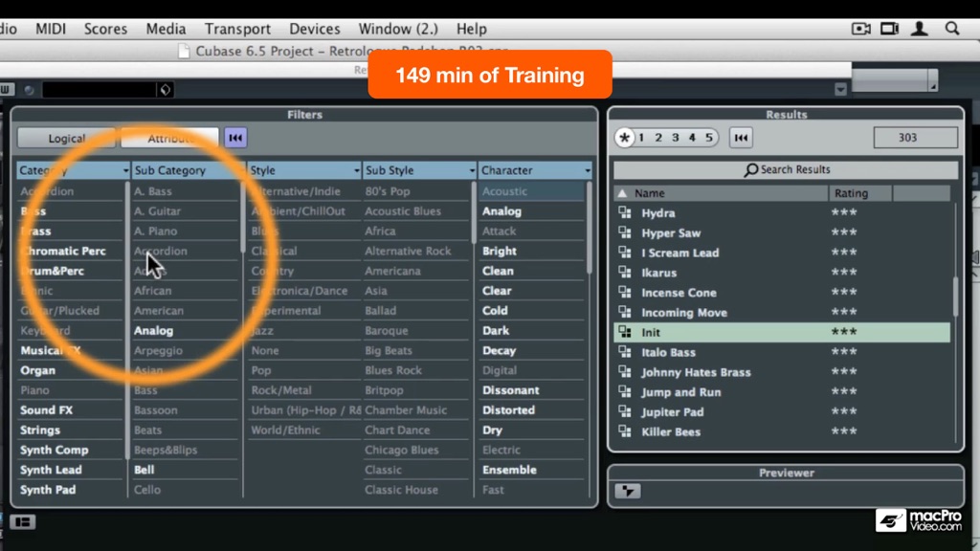Switch to Logical filter mode
The height and width of the screenshot is (551, 980).
[66, 138]
